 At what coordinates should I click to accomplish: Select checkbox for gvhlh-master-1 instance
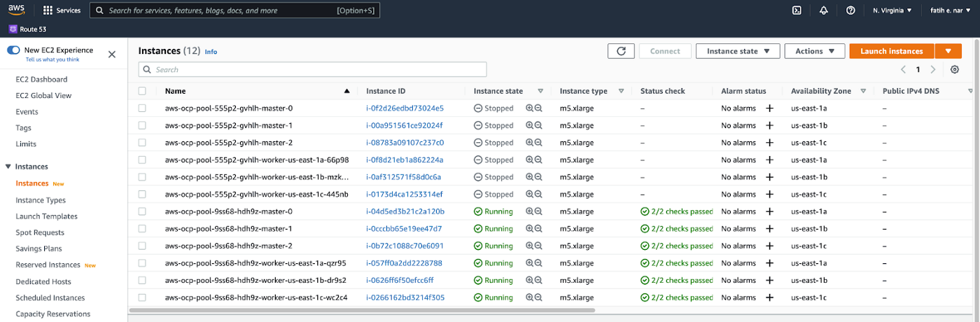[143, 125]
